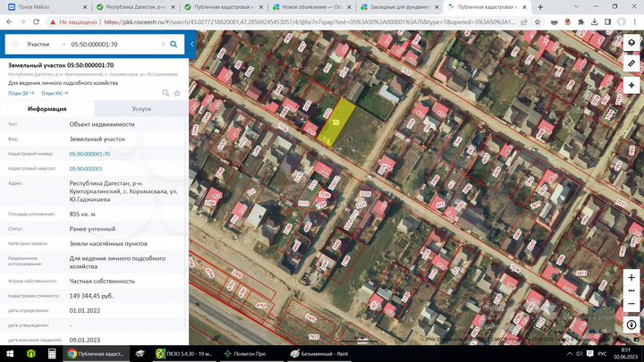644x362 pixels.
Task: Add the parcel to favorites star
Action: (177, 93)
